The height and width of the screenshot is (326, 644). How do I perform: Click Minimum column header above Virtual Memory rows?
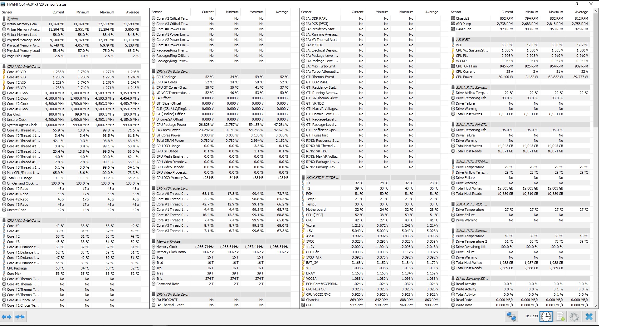(x=78, y=12)
